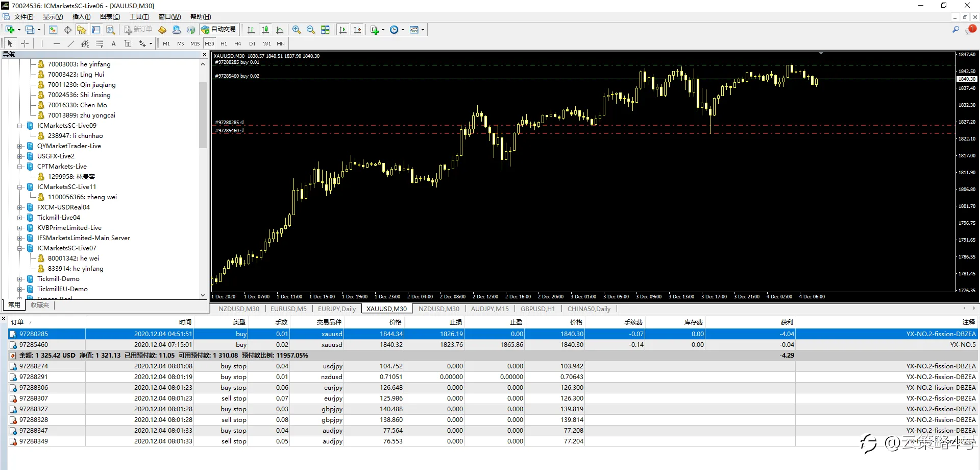Select the trendline drawing tool
The width and height of the screenshot is (980, 470).
70,43
